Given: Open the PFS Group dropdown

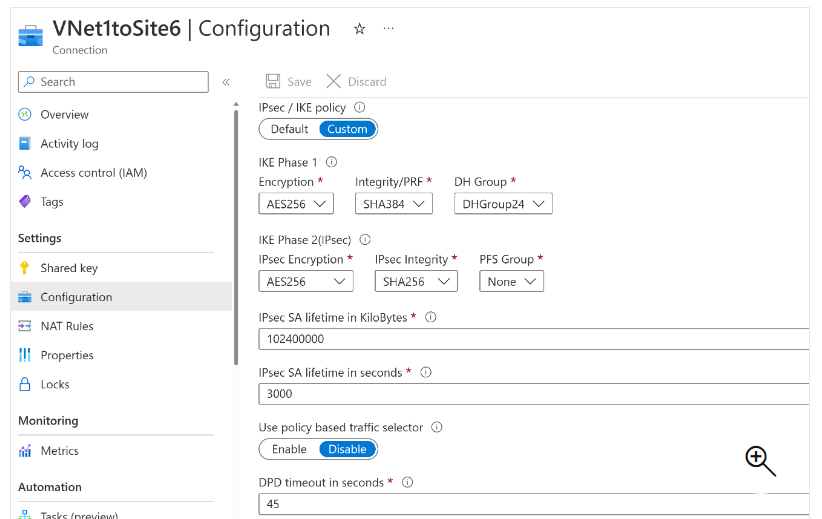Looking at the screenshot, I should [511, 282].
